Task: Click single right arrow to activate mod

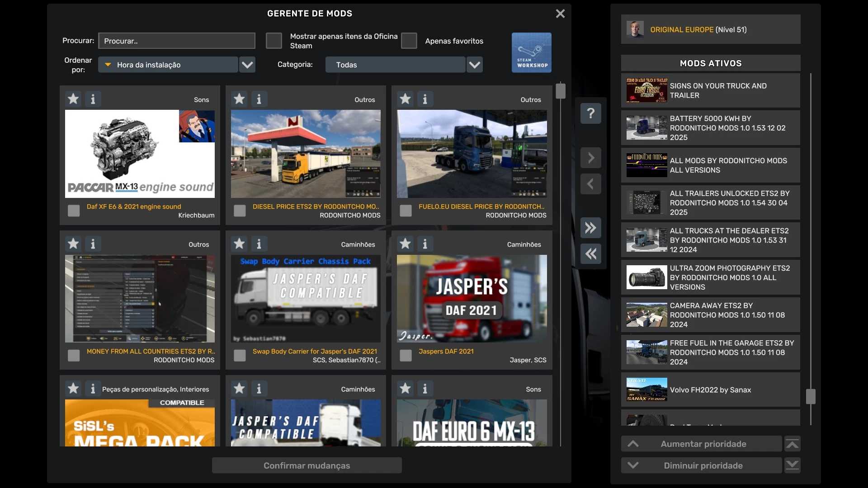Action: pyautogui.click(x=590, y=158)
